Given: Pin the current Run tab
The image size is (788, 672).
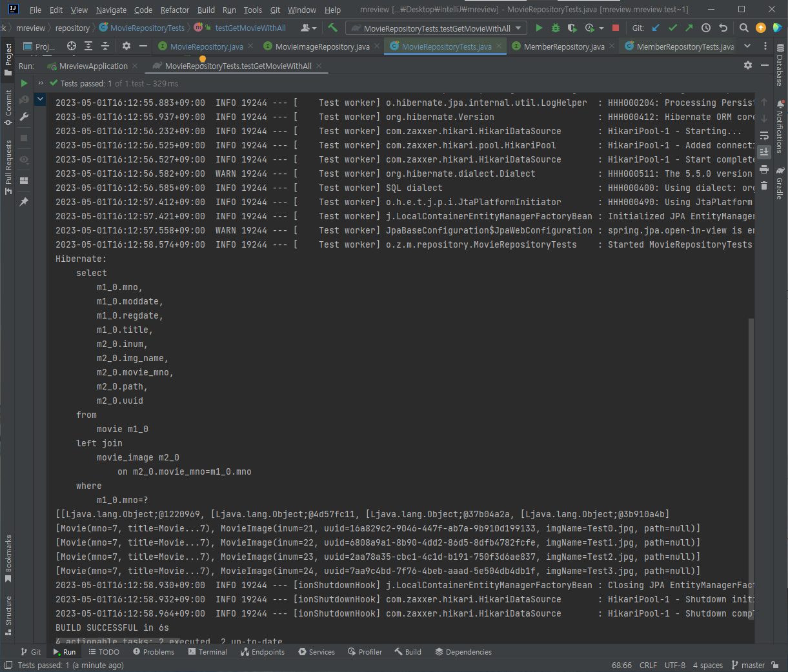Looking at the screenshot, I should click(x=24, y=202).
